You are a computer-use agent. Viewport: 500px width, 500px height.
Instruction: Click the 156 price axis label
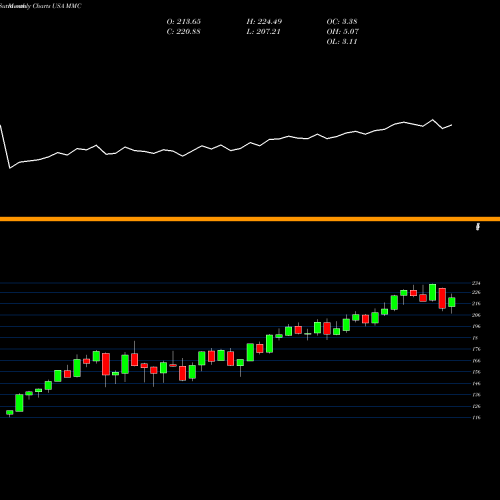coord(476,372)
